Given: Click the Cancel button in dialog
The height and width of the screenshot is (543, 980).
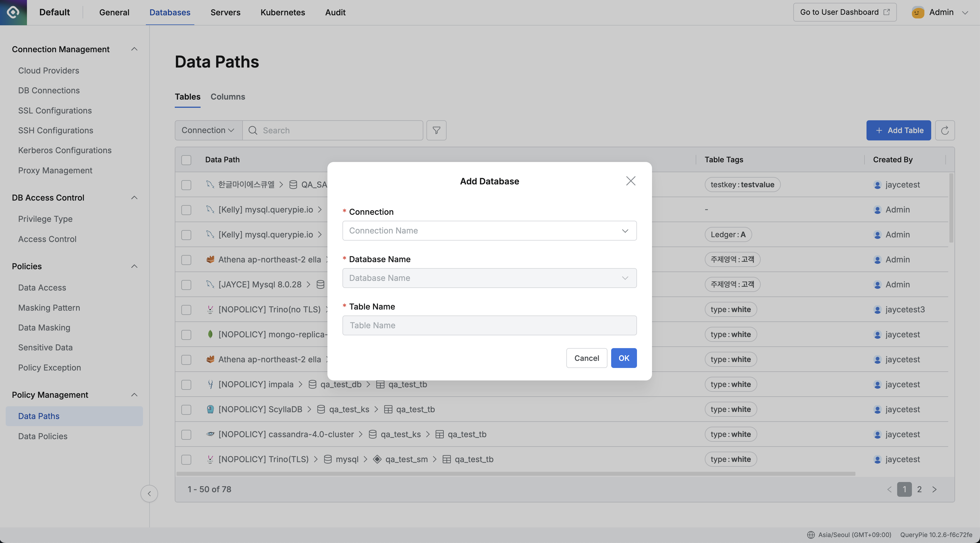Looking at the screenshot, I should click(x=586, y=358).
